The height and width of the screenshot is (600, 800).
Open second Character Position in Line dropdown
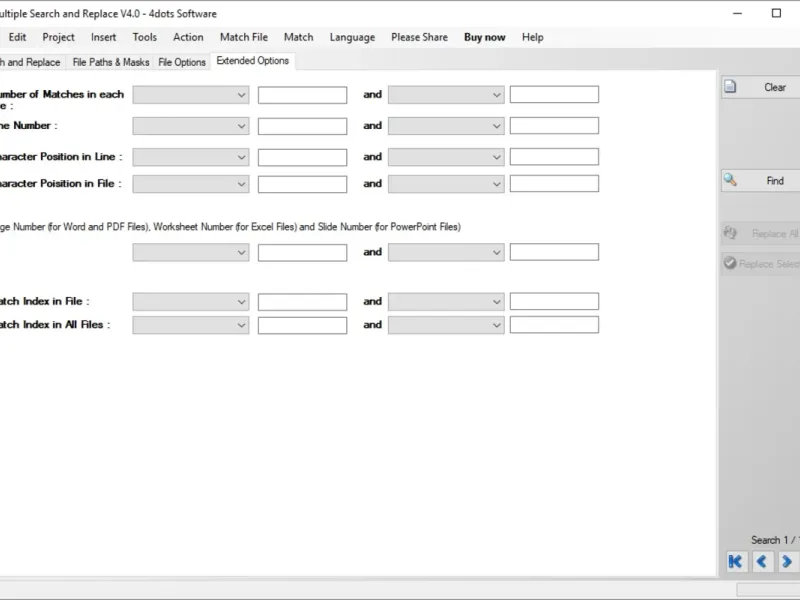click(446, 157)
